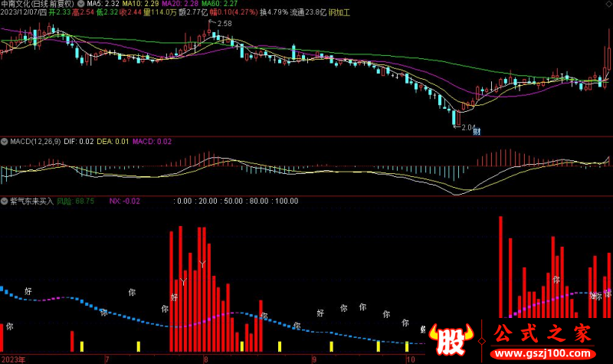The height and width of the screenshot is (364, 613).
Task: Open the www.gszj100.com website link
Action: point(543,354)
